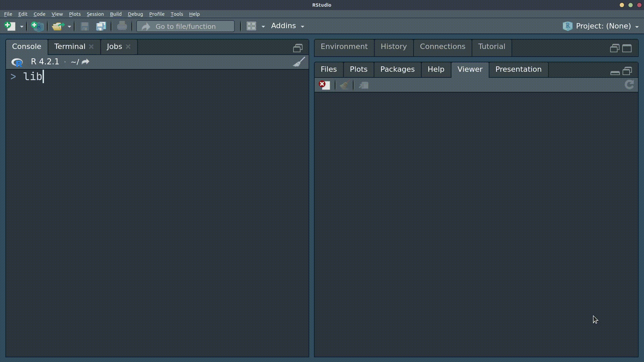Maximize the Environment pane
The width and height of the screenshot is (644, 362).
pyautogui.click(x=627, y=48)
